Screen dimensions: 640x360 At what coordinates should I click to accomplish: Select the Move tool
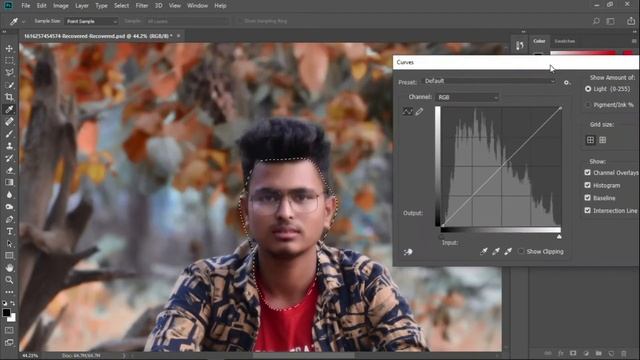pyautogui.click(x=9, y=49)
